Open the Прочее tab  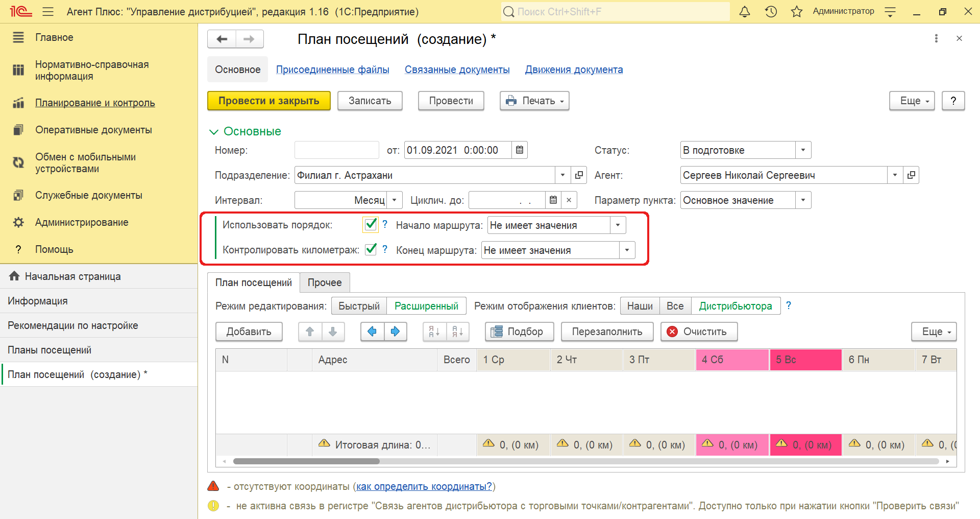[325, 282]
